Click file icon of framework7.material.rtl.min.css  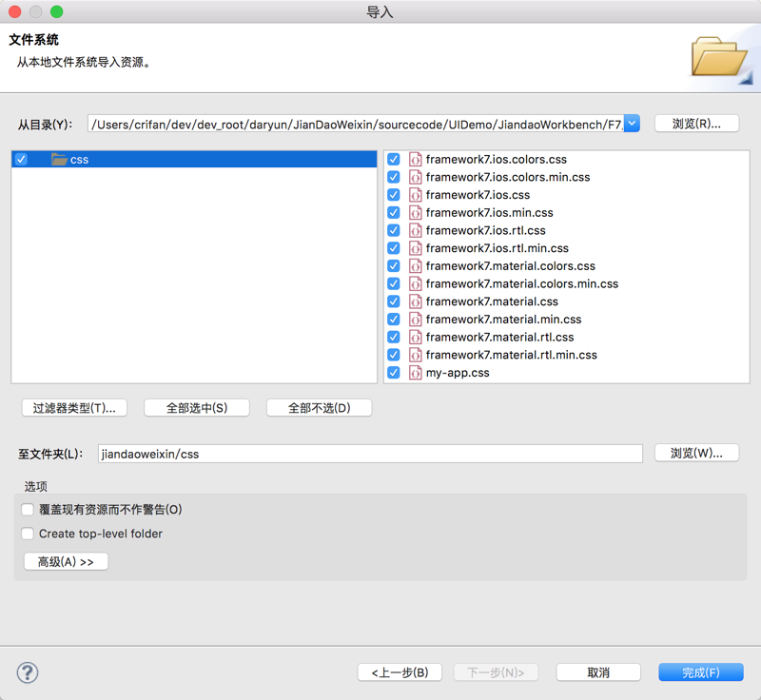click(x=415, y=355)
